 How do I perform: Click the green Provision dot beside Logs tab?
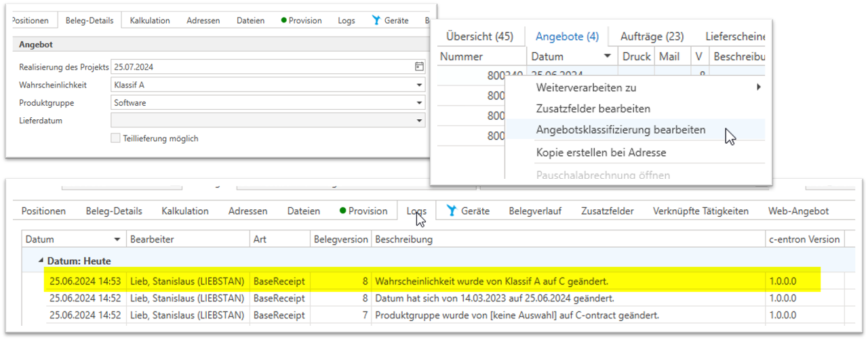pos(343,211)
